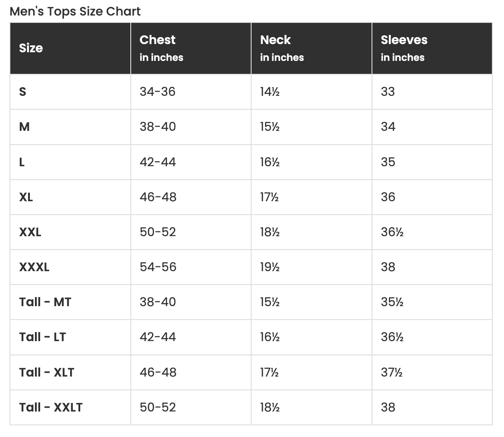Select the Tall - LT row label
The width and height of the screenshot is (504, 437).
pos(42,337)
